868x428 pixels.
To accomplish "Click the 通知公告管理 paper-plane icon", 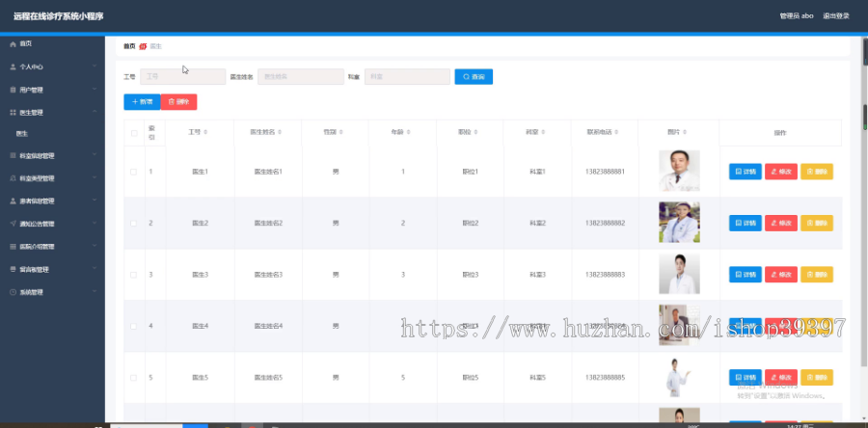I will pos(13,224).
